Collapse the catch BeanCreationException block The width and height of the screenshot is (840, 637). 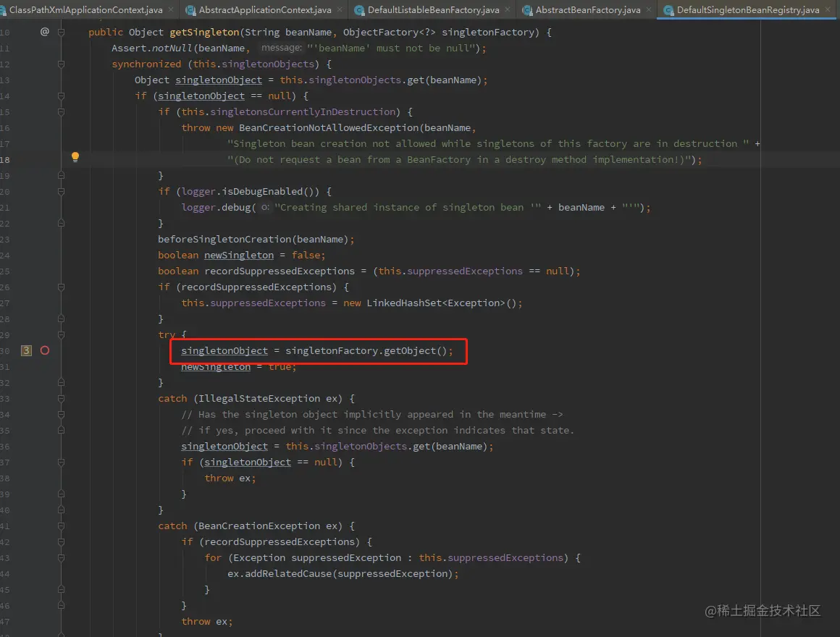click(61, 526)
